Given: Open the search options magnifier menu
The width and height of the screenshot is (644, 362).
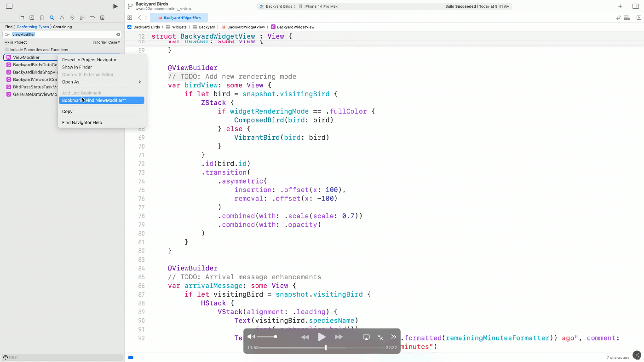Looking at the screenshot, I should click(x=7, y=34).
